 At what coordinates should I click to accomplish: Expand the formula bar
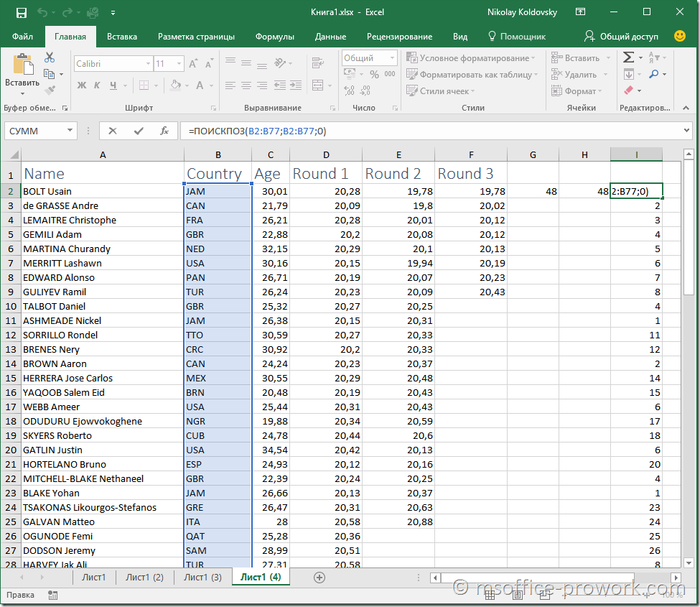[x=686, y=131]
